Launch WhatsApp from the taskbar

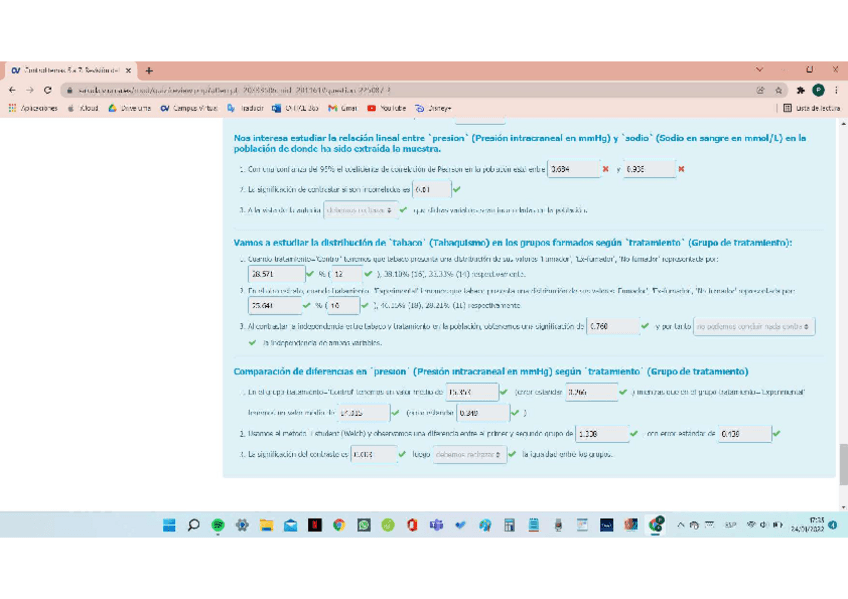point(364,525)
